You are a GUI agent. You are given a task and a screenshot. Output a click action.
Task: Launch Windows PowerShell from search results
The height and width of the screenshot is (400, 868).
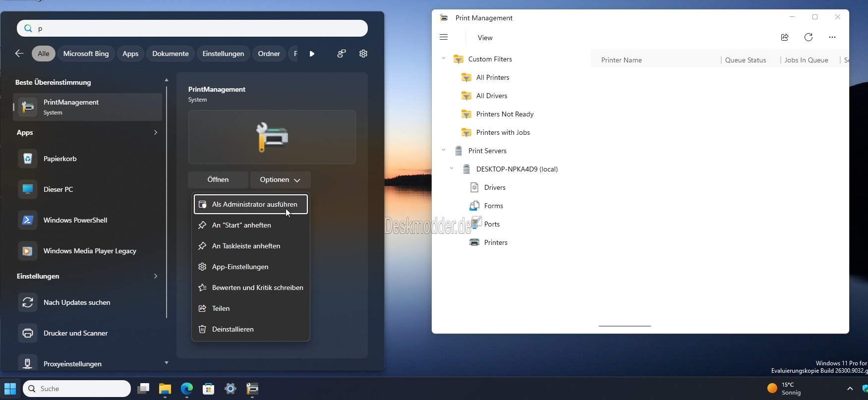[88, 220]
